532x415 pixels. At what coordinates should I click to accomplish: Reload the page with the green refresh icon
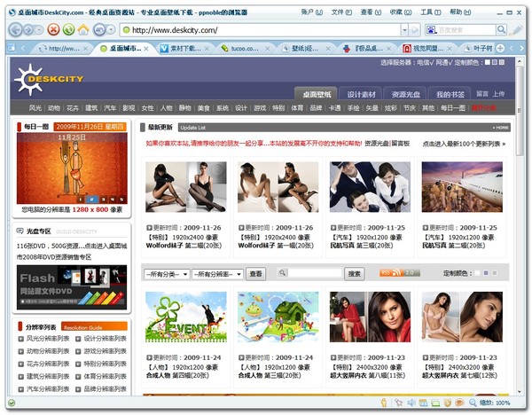coord(68,30)
